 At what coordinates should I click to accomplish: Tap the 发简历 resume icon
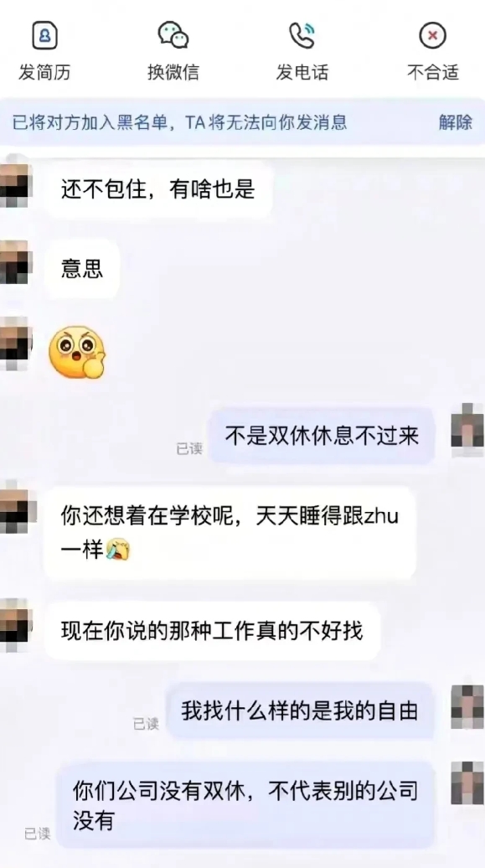tap(44, 35)
